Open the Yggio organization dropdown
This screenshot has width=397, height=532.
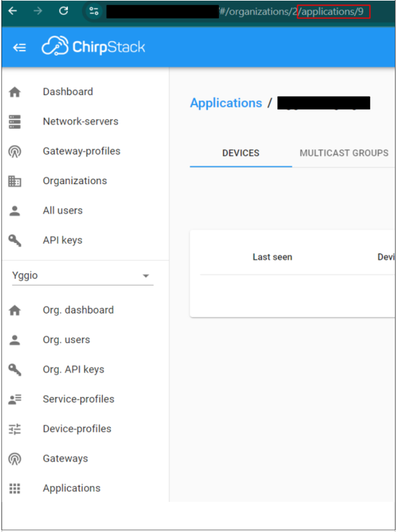[82, 275]
